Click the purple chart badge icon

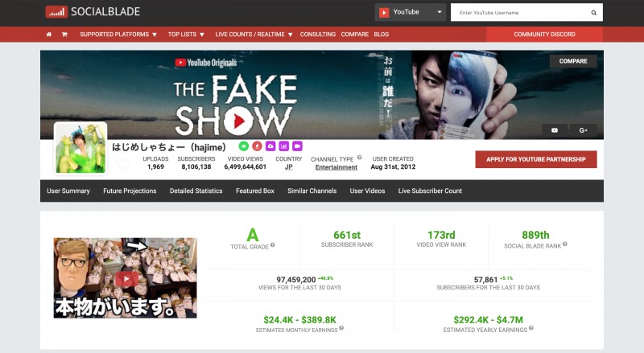284,146
